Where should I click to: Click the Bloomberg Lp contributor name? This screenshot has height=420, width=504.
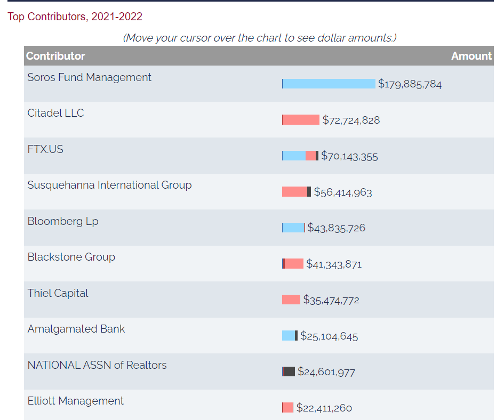63,221
